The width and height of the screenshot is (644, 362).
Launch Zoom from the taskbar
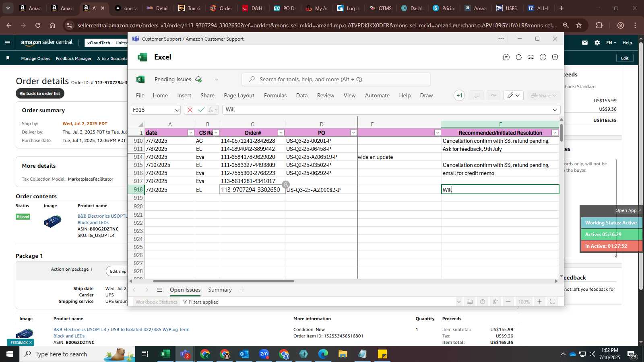[x=264, y=354]
